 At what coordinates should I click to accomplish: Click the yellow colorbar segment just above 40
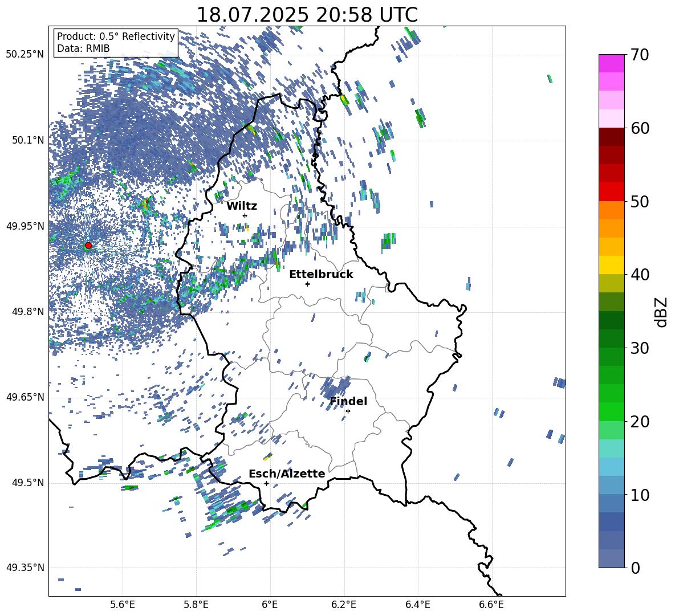[x=611, y=265]
